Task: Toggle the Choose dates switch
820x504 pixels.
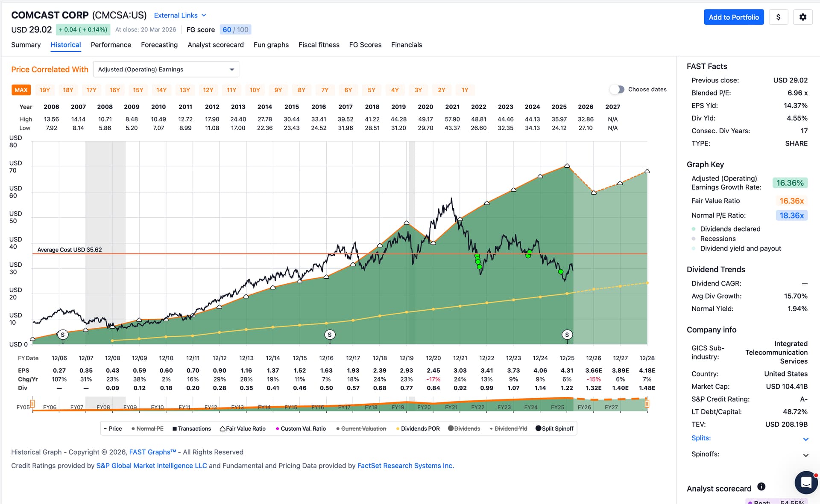Action: (617, 90)
